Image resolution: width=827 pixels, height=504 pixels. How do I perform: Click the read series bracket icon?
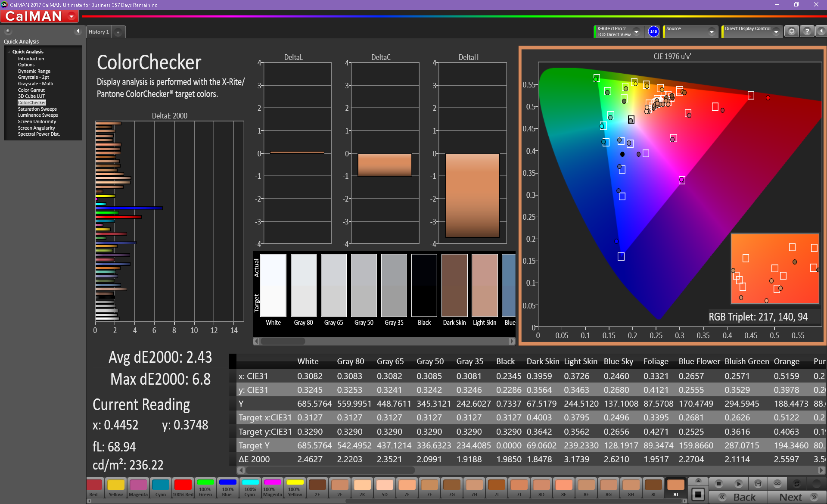click(x=758, y=484)
